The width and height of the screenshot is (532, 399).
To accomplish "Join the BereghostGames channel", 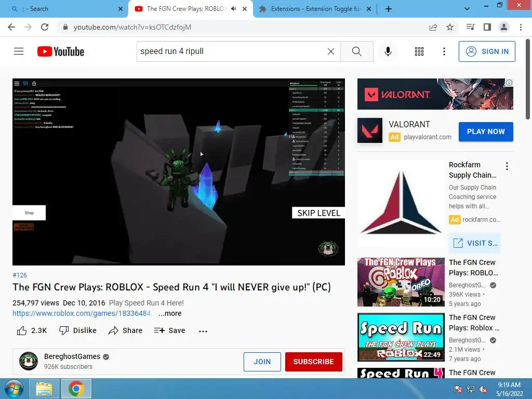I will point(262,362).
